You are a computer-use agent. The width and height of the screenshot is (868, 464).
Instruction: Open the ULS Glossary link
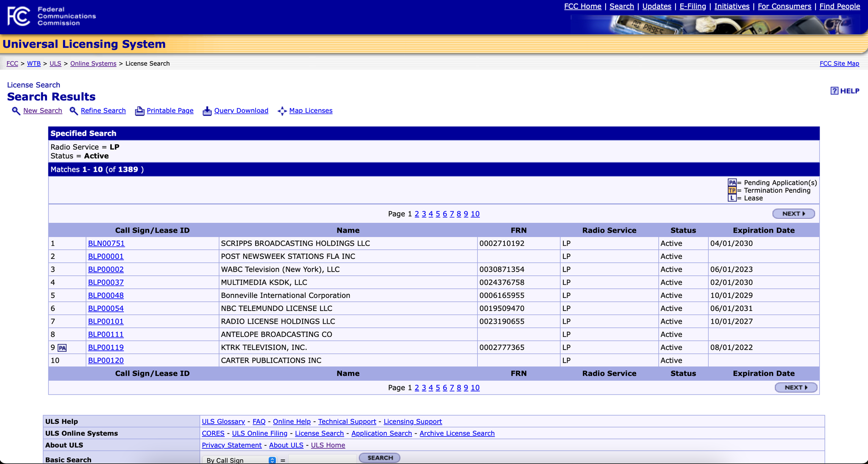[x=223, y=422]
